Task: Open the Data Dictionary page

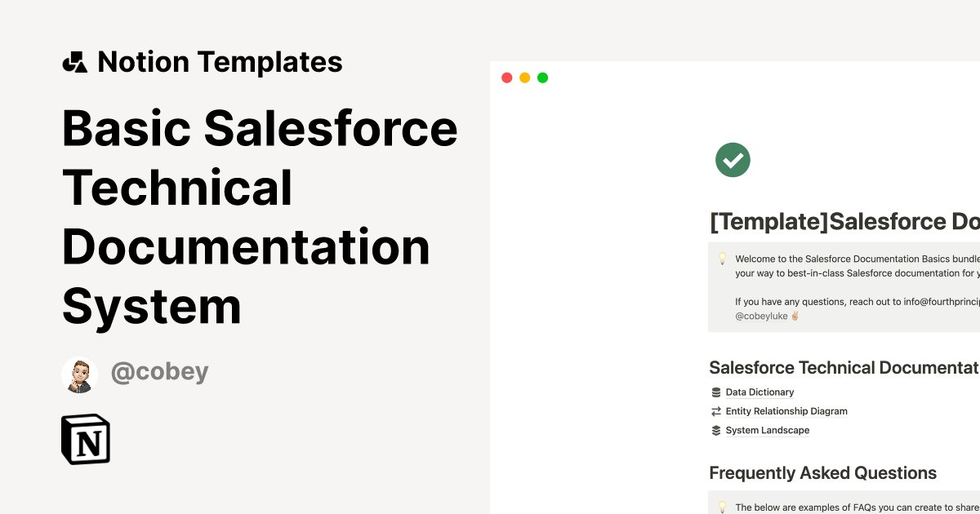Action: click(759, 392)
